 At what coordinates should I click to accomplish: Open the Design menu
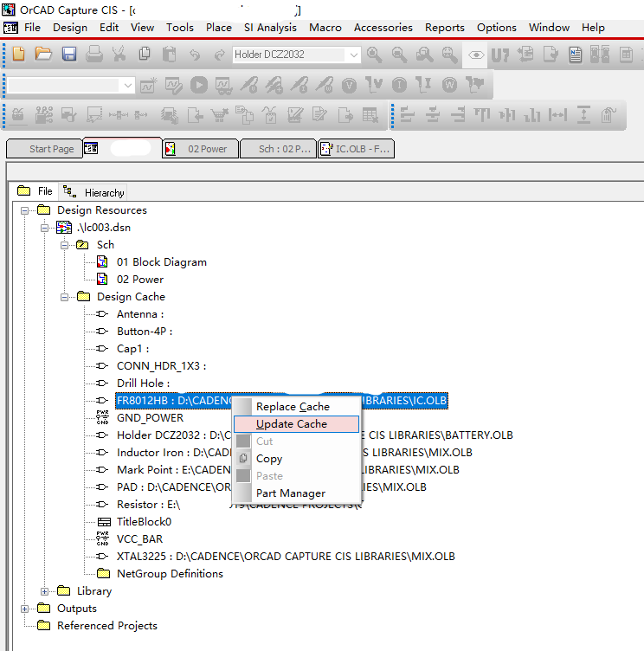70,28
